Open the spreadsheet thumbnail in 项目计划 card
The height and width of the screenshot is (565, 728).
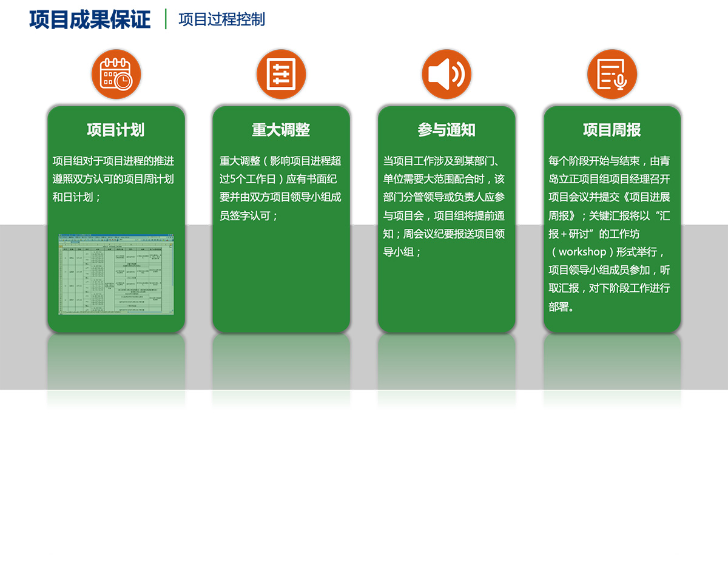(116, 274)
